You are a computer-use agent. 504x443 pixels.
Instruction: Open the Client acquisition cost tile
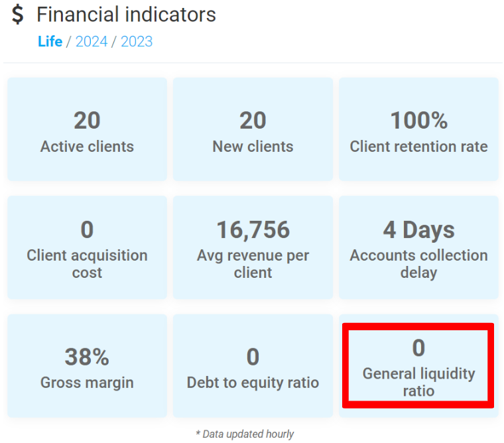pyautogui.click(x=87, y=247)
